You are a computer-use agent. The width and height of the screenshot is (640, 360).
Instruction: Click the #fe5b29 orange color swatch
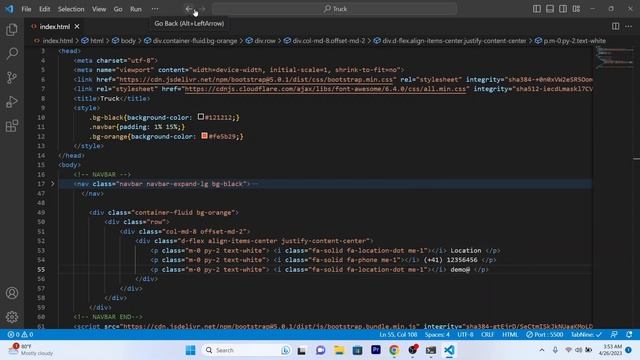[x=204, y=136]
